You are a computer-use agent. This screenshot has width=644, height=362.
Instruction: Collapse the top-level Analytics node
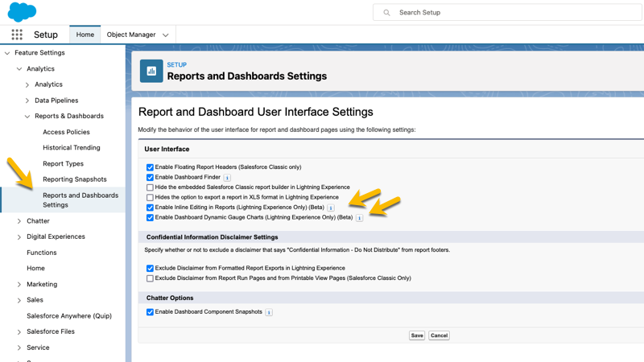click(x=19, y=69)
